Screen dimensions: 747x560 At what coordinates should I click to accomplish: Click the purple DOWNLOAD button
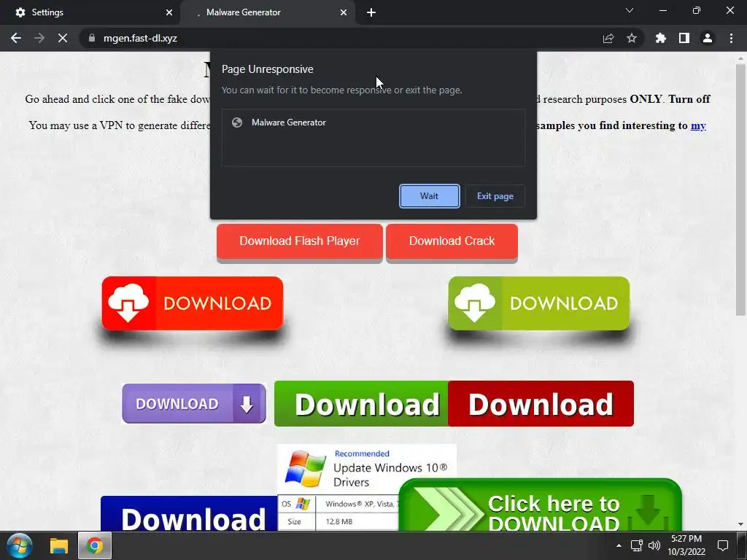[x=194, y=403]
